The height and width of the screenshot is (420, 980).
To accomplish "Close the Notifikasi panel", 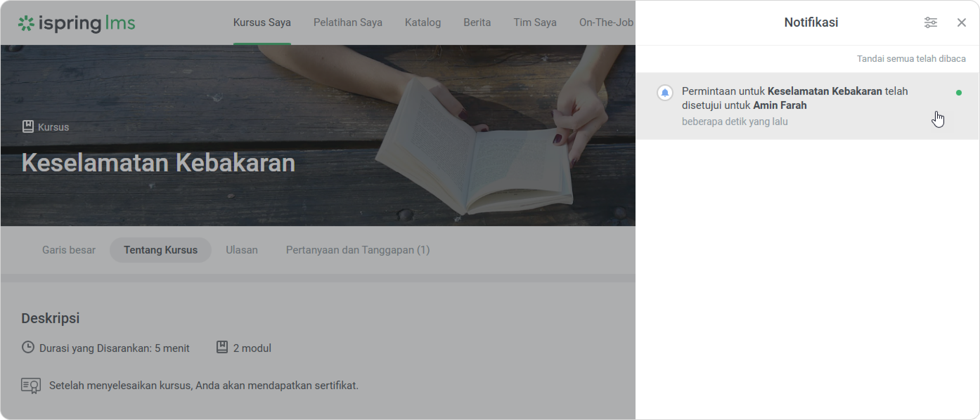I will 961,22.
